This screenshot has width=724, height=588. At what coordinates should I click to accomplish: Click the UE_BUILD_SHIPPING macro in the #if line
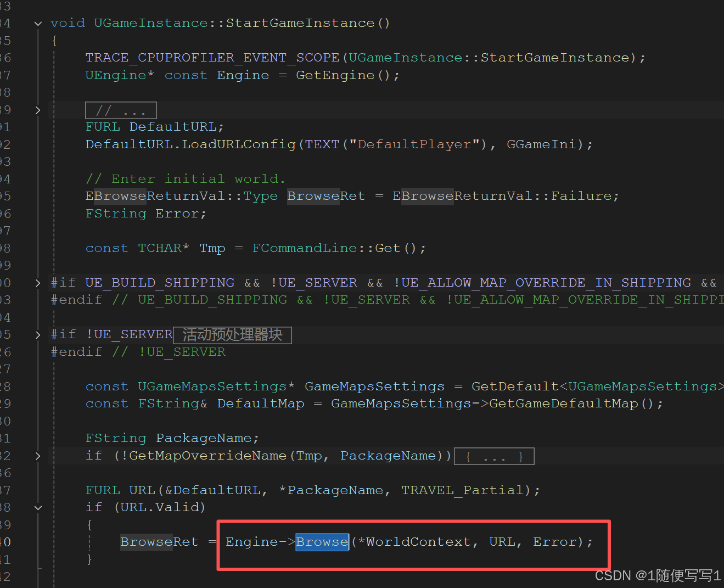pyautogui.click(x=160, y=283)
